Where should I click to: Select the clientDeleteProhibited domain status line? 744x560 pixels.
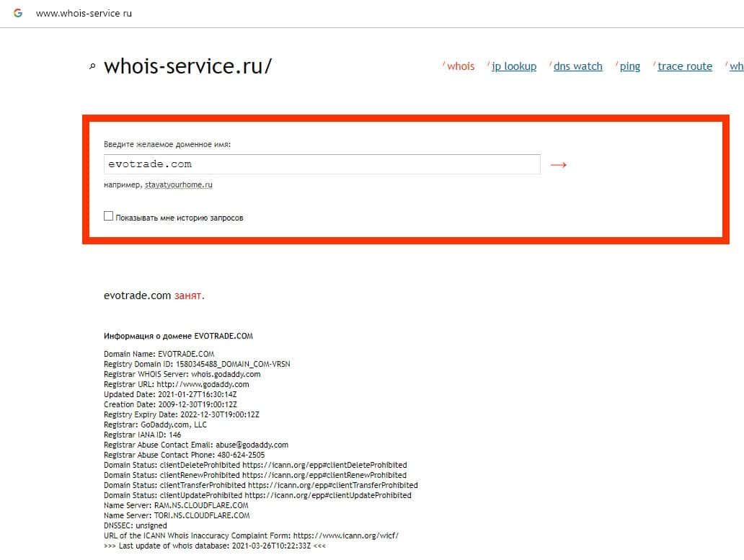(x=255, y=465)
